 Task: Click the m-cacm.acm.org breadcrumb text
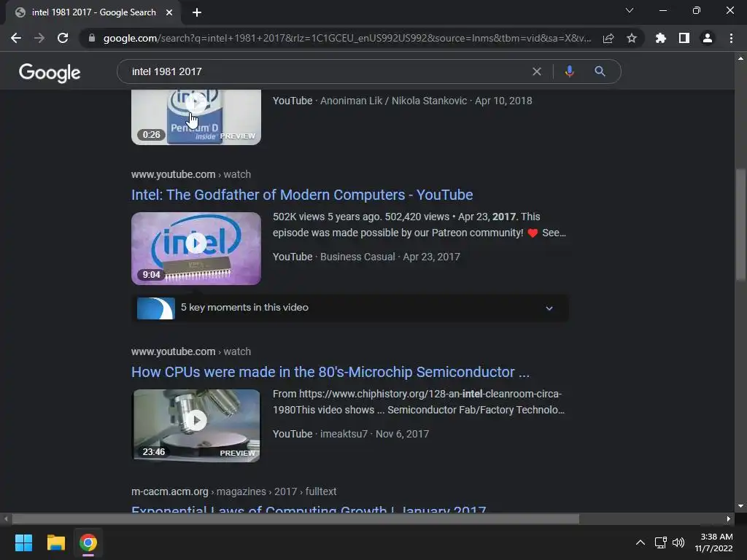click(x=169, y=491)
